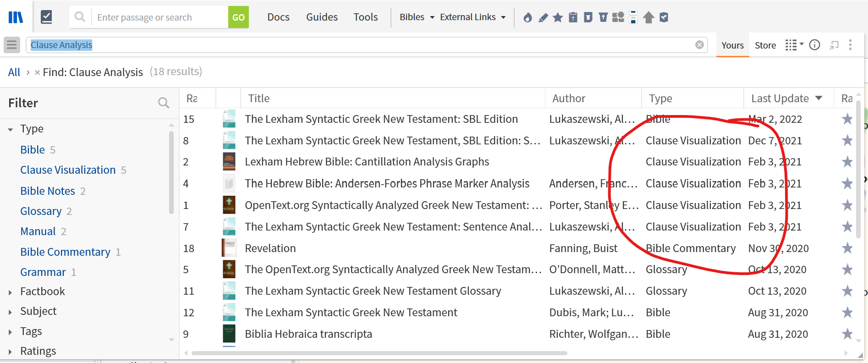
Task: Click the gray blocks with gear shortcut
Action: click(618, 17)
